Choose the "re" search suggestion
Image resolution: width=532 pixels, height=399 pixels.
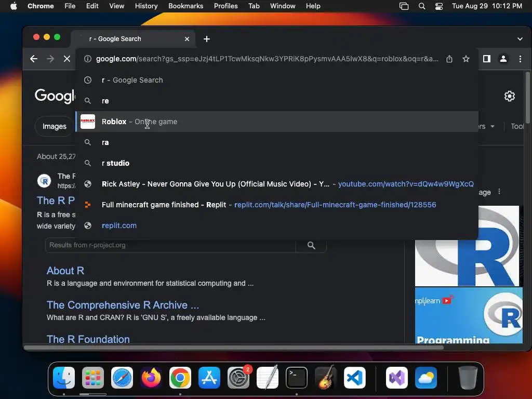pos(277,101)
